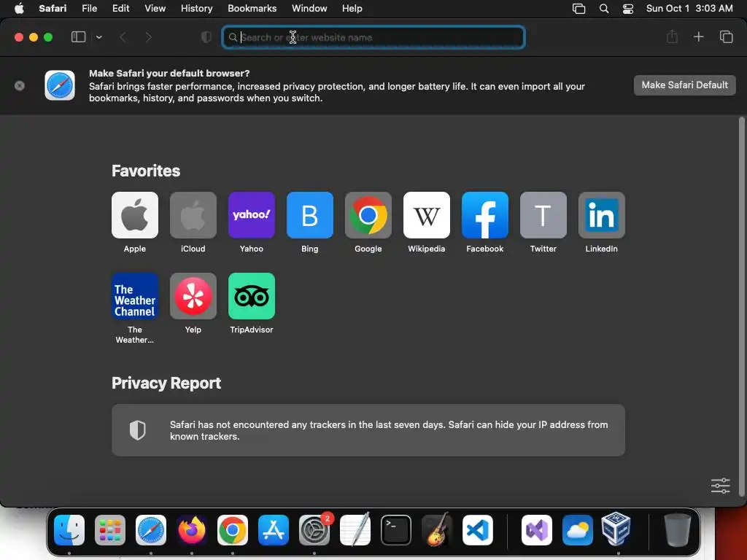Image resolution: width=747 pixels, height=560 pixels.
Task: Show the tab overview
Action: (x=726, y=36)
